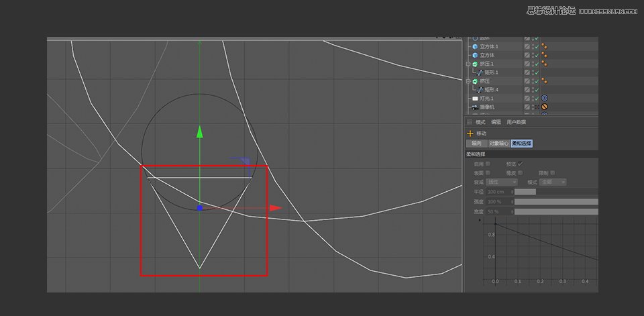644x316 pixels.
Task: Click the yellow move tool icon beside 移动
Action: 470,134
